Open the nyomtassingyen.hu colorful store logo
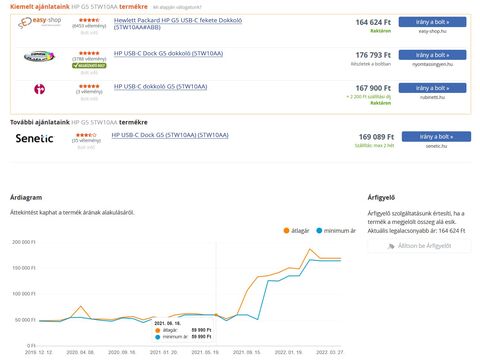The width and height of the screenshot is (480, 360). pyautogui.click(x=39, y=56)
